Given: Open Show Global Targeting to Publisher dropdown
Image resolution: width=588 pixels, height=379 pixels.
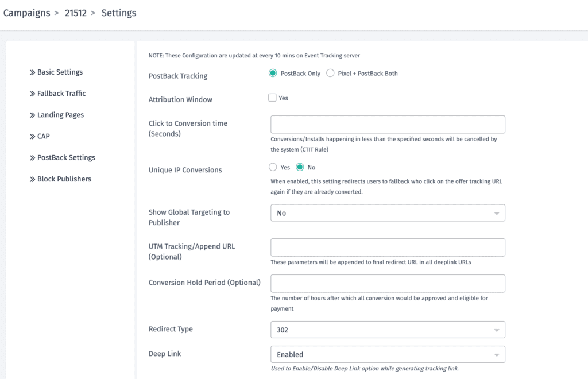Looking at the screenshot, I should 388,213.
